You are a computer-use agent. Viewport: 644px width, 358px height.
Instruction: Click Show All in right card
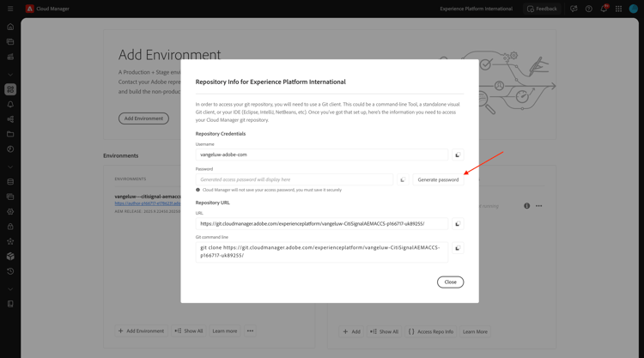point(385,331)
